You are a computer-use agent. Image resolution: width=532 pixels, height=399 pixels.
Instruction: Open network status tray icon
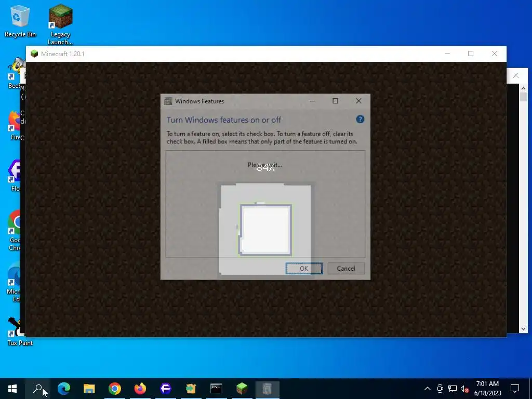(453, 389)
